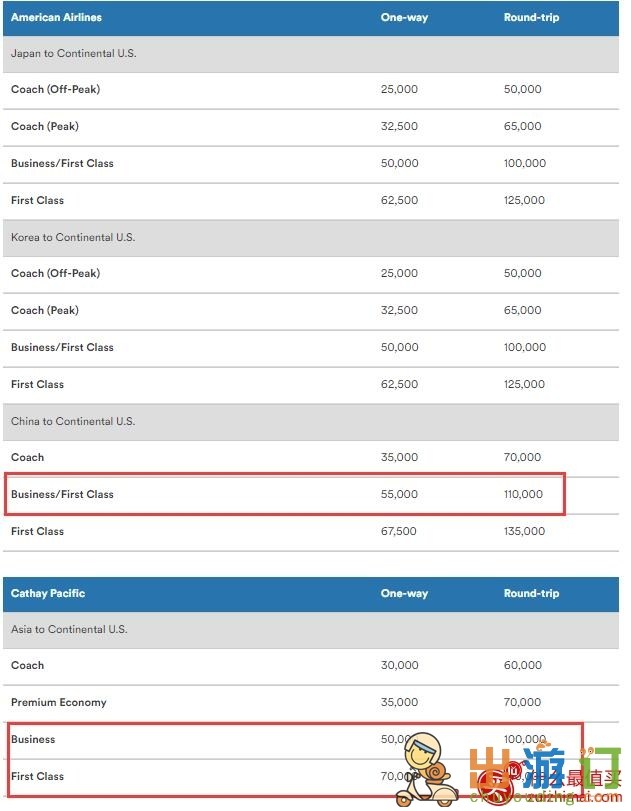Select the 135,000 First Class round-trip value
631x811 pixels.
pos(524,532)
